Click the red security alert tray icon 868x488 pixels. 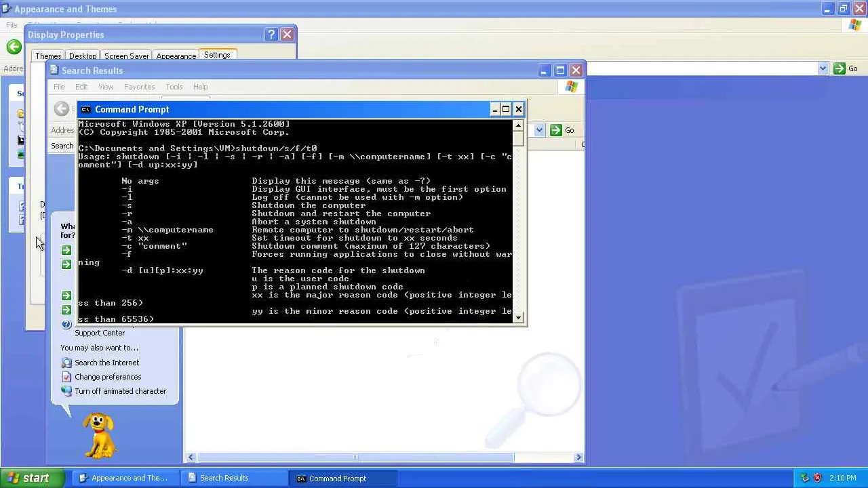pyautogui.click(x=817, y=478)
